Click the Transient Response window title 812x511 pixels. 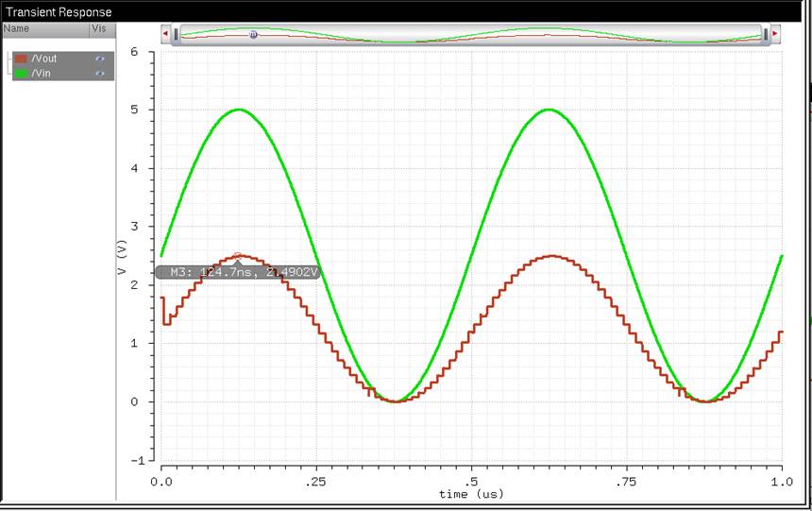(x=59, y=12)
